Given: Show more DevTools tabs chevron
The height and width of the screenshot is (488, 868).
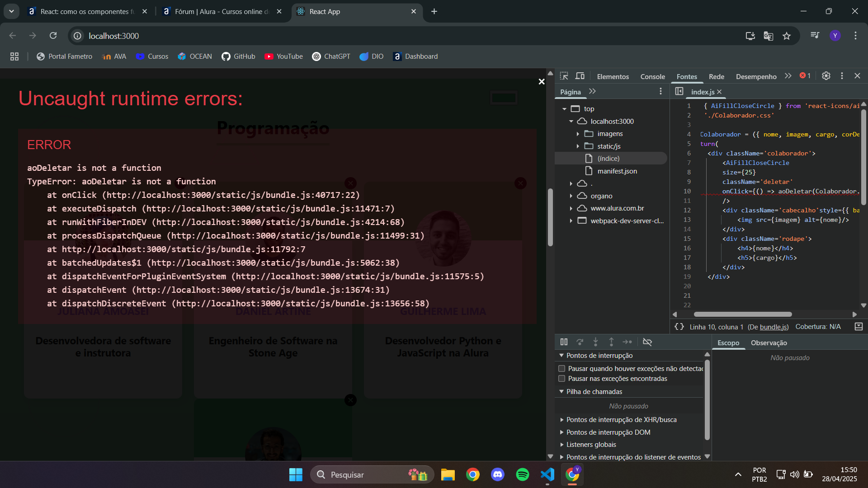Looking at the screenshot, I should coord(788,76).
